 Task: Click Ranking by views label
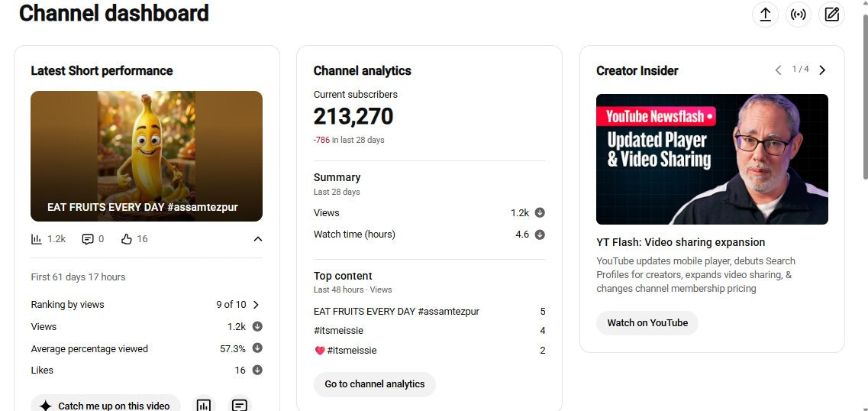[x=67, y=305]
